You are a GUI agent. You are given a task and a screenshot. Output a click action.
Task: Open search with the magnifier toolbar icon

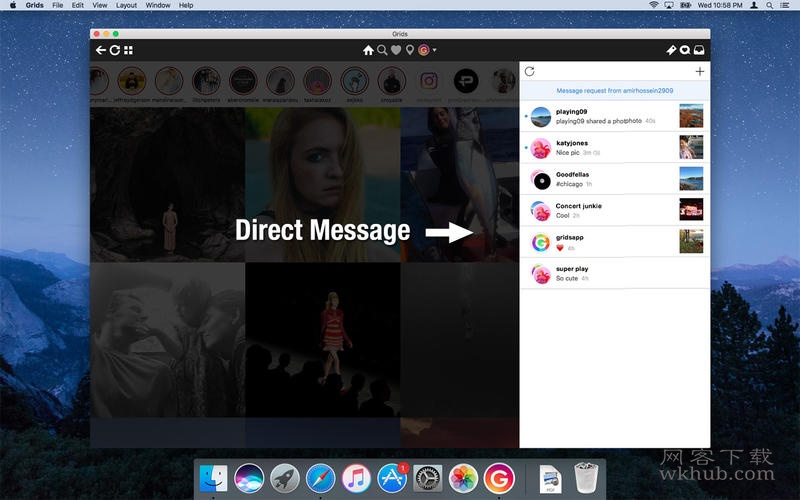(x=382, y=50)
